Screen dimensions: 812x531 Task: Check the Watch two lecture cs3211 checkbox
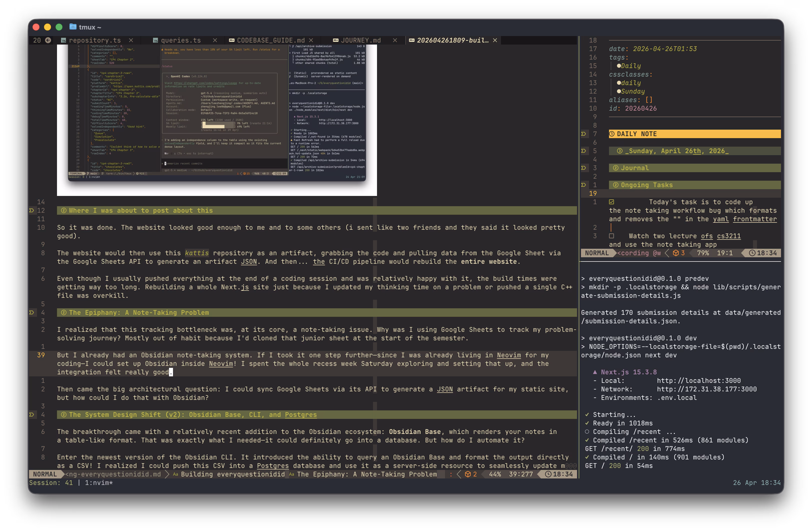pyautogui.click(x=611, y=236)
